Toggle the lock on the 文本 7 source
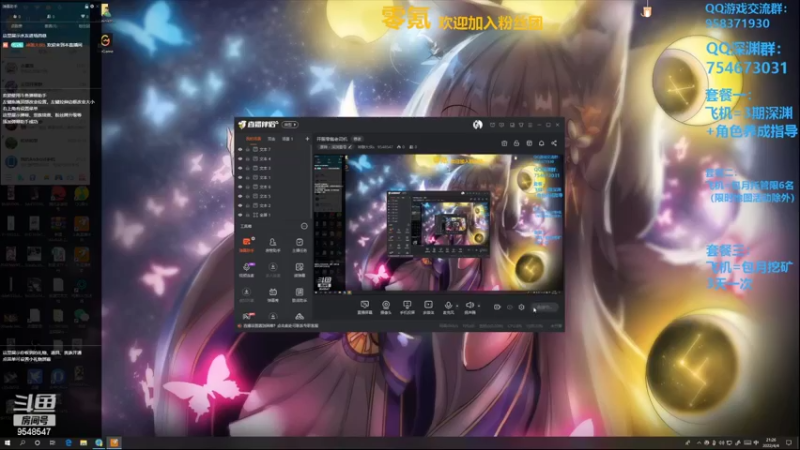This screenshot has height=450, width=800. pos(248,149)
